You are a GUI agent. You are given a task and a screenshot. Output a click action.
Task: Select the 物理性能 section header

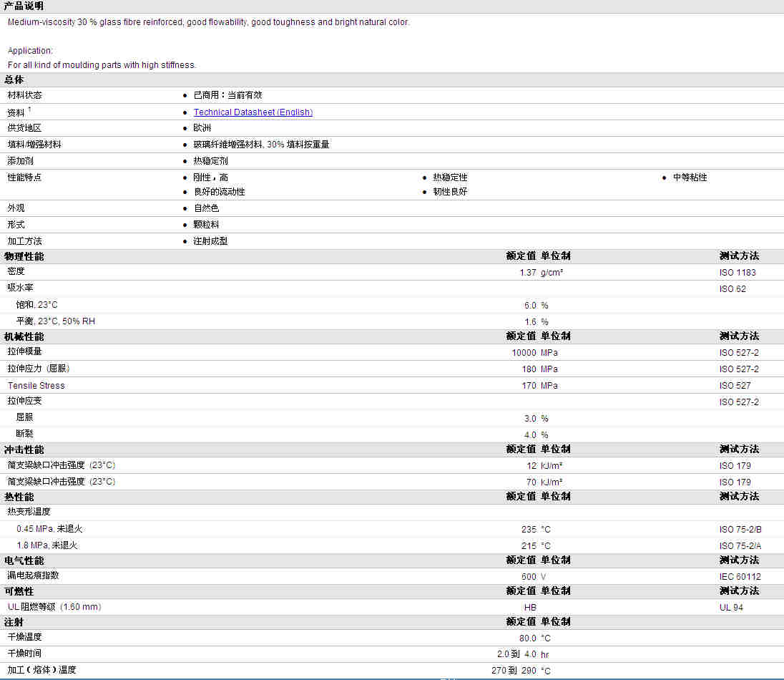(24, 256)
